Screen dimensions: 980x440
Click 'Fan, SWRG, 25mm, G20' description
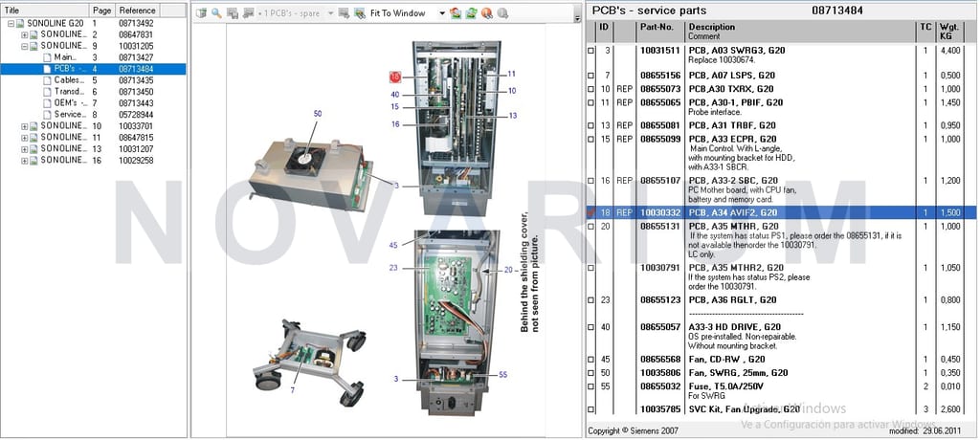point(738,373)
